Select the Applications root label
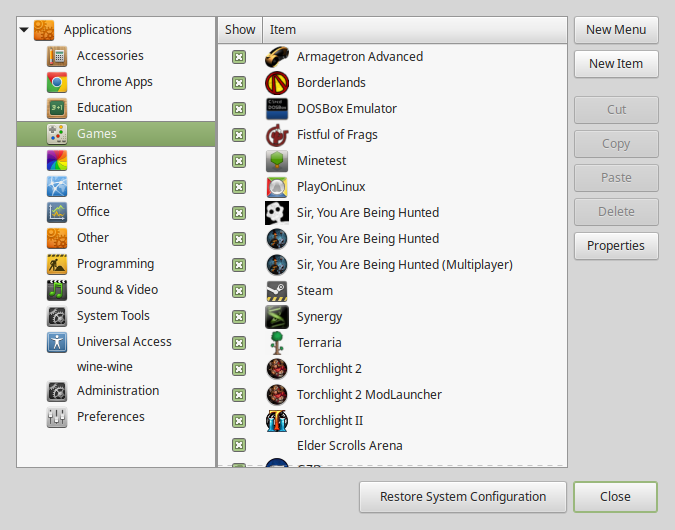This screenshot has width=675, height=530. click(x=98, y=29)
